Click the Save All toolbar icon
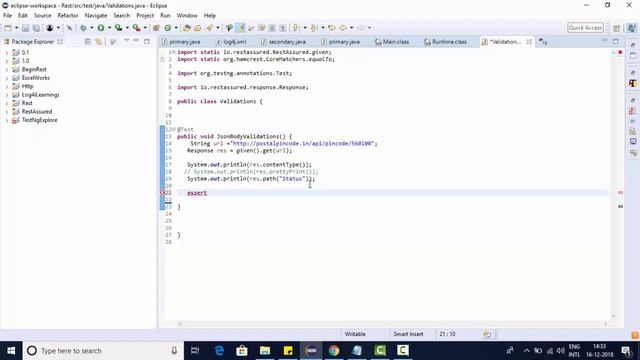Screen dimensions: 640x360 point(36,28)
